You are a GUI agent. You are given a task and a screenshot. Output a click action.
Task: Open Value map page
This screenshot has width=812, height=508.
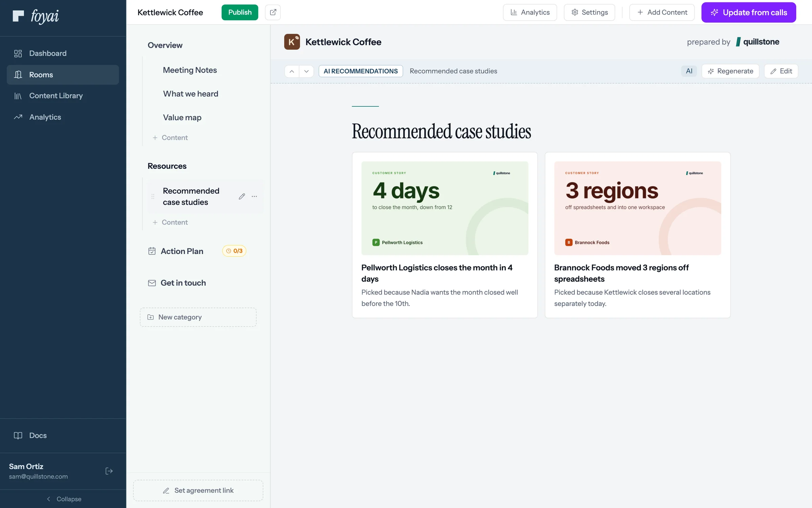pos(182,118)
